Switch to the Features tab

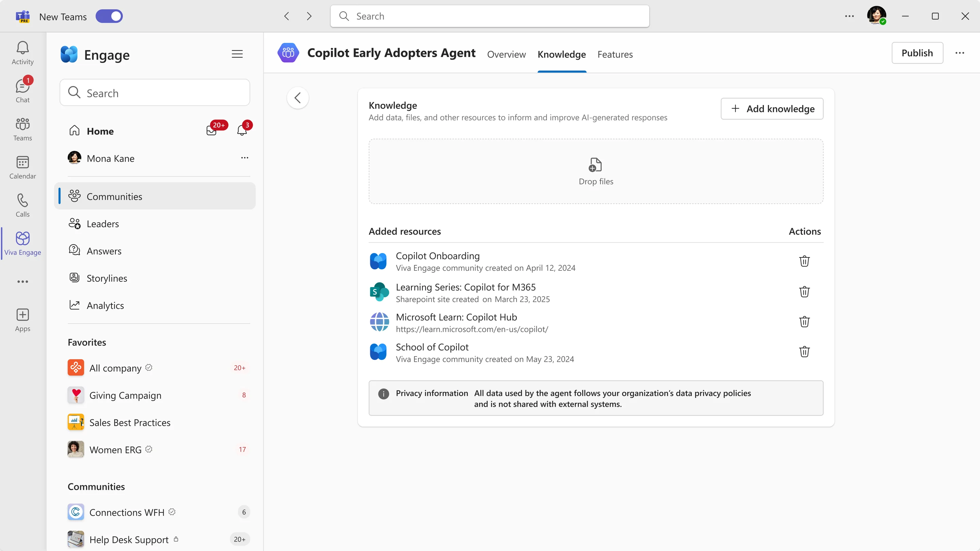(x=615, y=54)
